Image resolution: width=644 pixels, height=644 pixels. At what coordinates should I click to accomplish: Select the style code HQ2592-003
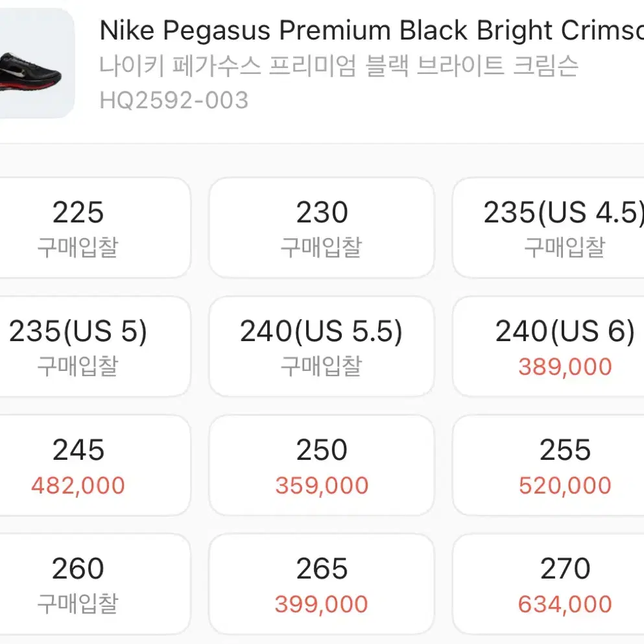(173, 101)
